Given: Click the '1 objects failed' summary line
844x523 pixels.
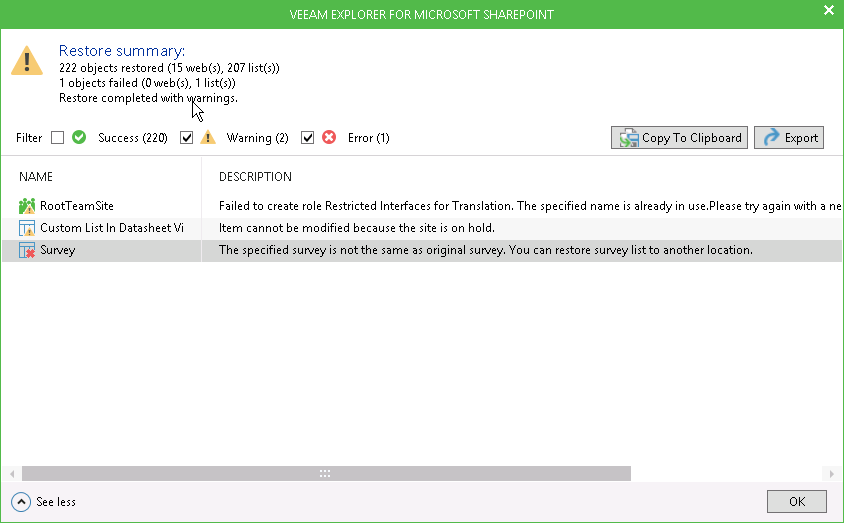Looking at the screenshot, I should click(147, 83).
